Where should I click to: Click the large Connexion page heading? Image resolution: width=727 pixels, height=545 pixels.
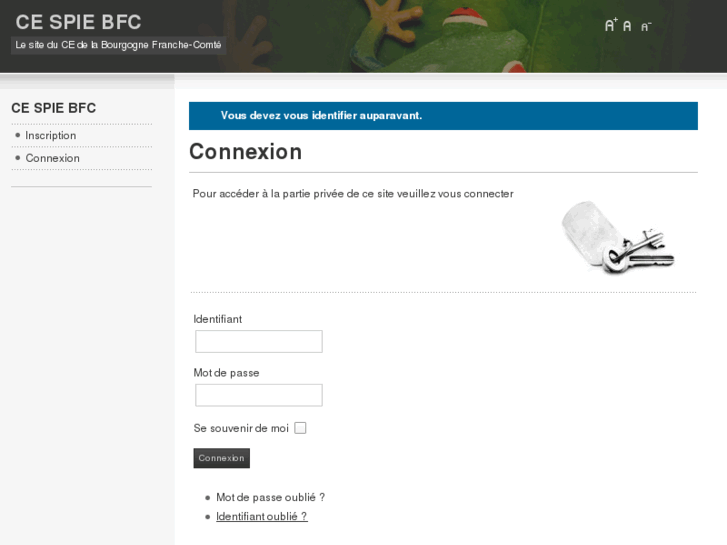pyautogui.click(x=245, y=152)
